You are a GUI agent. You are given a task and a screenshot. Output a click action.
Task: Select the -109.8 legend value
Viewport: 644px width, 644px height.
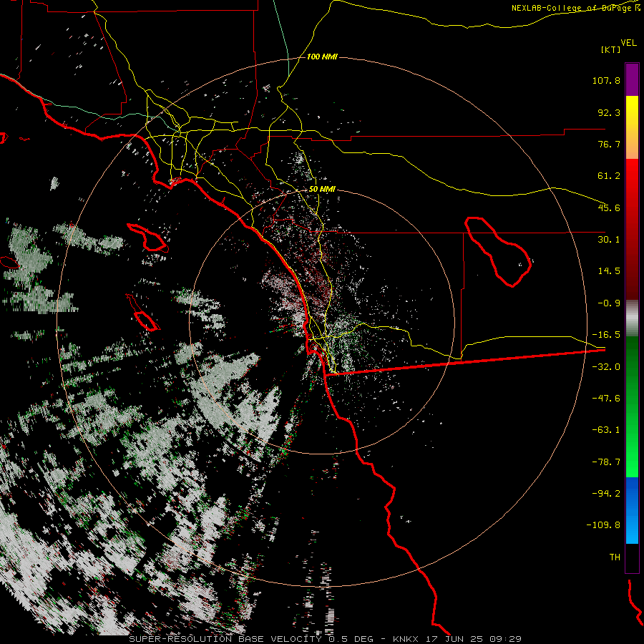click(603, 525)
